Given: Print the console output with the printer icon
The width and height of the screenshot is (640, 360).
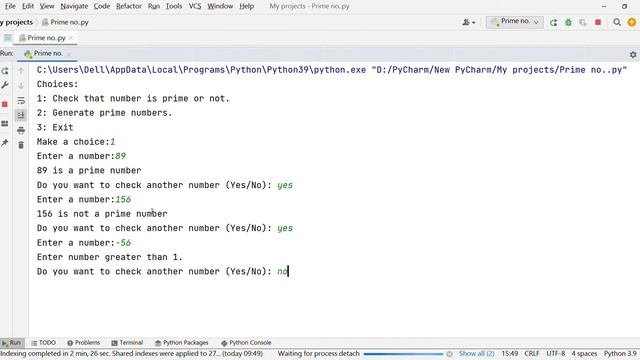Looking at the screenshot, I should (x=21, y=130).
